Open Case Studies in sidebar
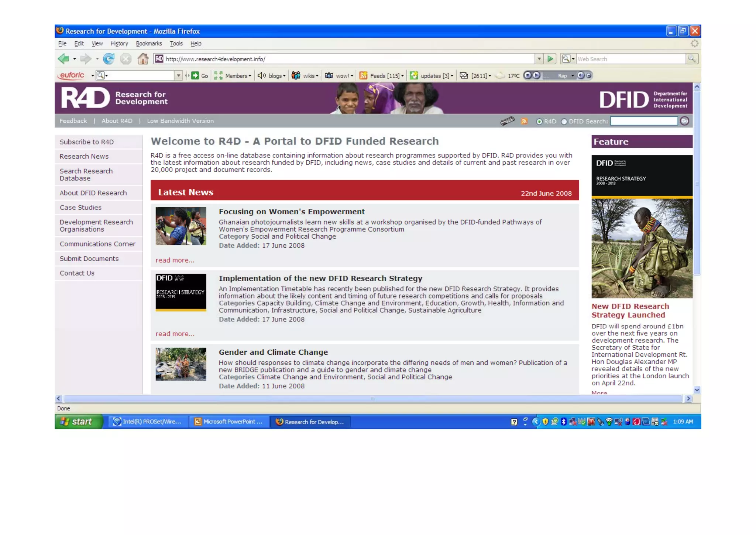The image size is (756, 535). tap(80, 207)
